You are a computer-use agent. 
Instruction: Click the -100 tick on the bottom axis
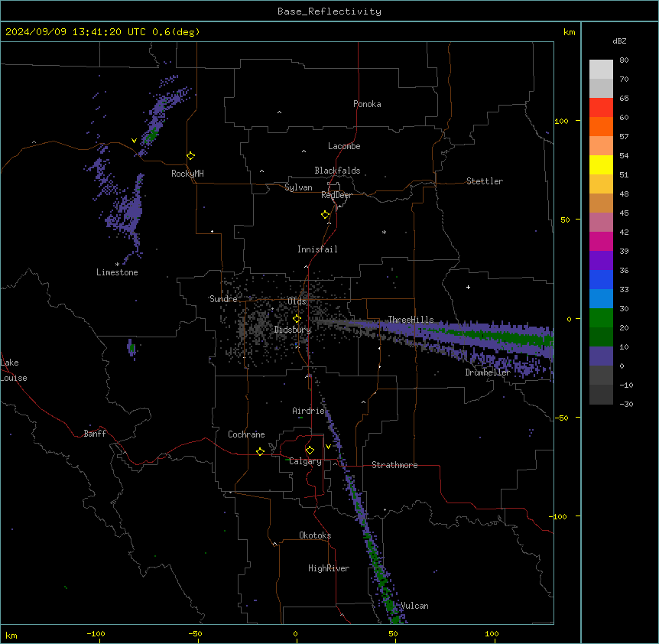tap(96, 633)
